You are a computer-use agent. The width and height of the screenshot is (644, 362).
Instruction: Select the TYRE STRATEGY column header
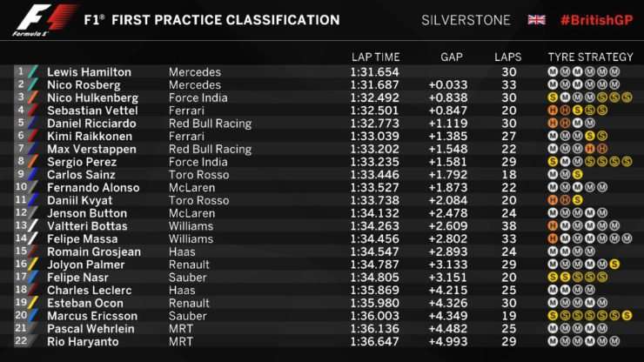pos(591,57)
